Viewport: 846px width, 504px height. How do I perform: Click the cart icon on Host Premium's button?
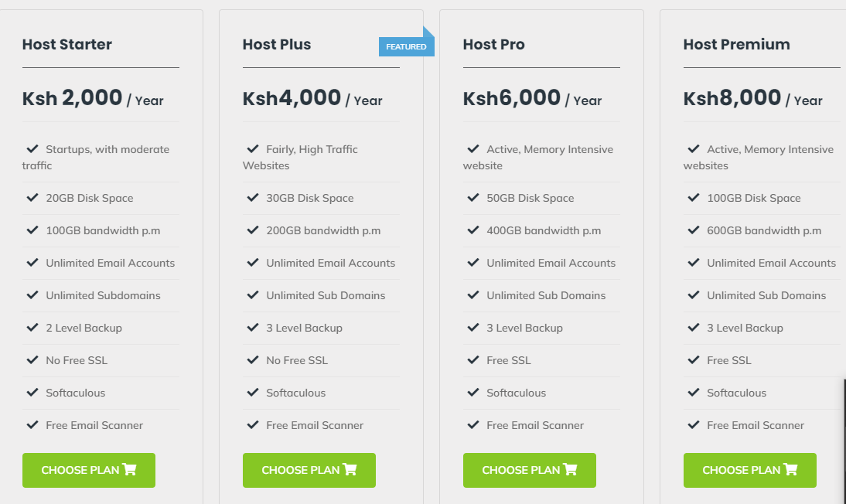coord(790,470)
